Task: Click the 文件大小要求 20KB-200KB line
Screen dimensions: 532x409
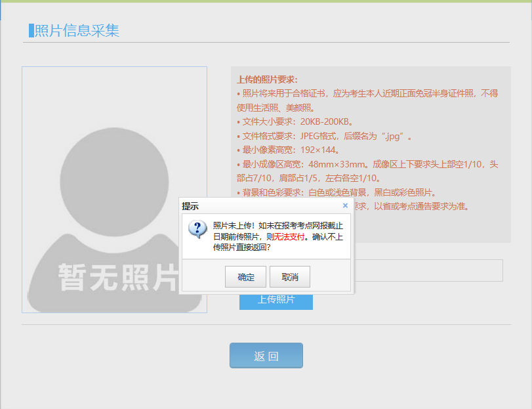Action: pyautogui.click(x=298, y=122)
